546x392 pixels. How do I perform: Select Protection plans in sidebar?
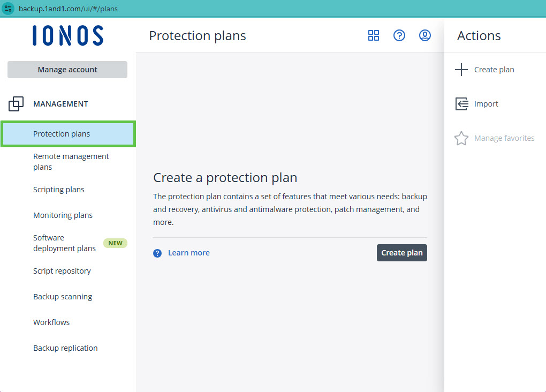tap(62, 134)
